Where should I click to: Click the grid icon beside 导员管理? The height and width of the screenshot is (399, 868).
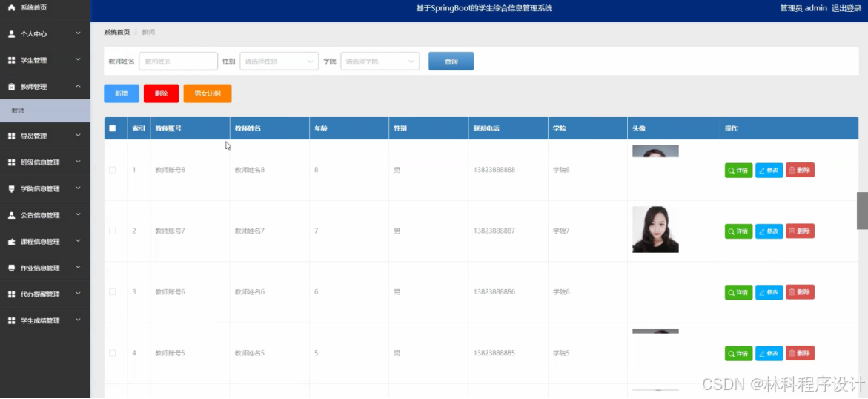11,136
